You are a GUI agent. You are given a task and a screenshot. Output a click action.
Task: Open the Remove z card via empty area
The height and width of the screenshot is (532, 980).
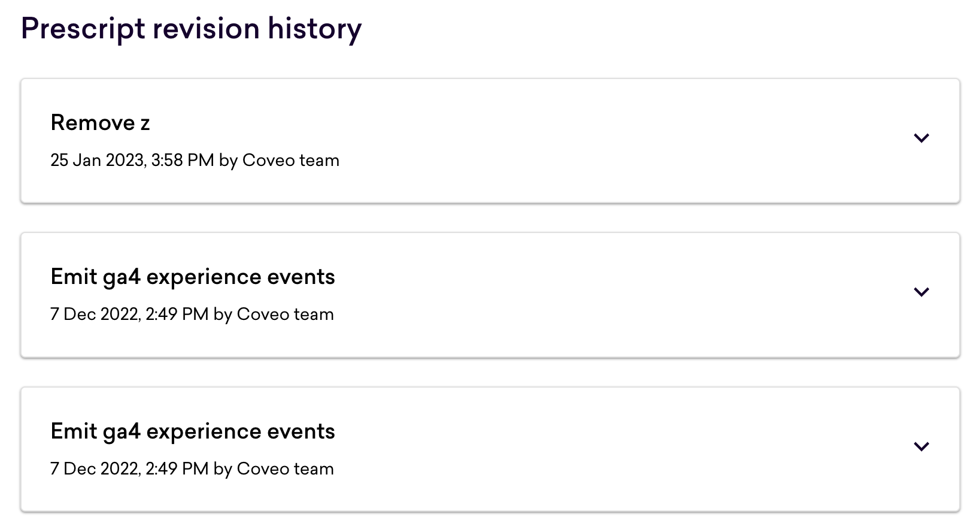599,141
